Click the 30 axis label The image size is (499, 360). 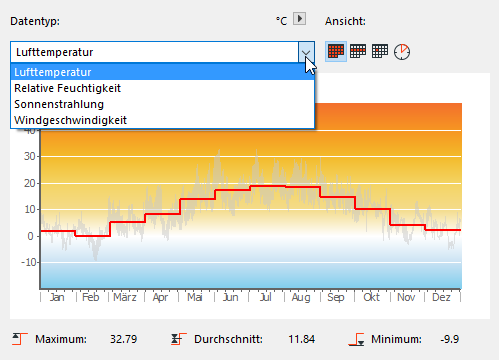point(30,156)
